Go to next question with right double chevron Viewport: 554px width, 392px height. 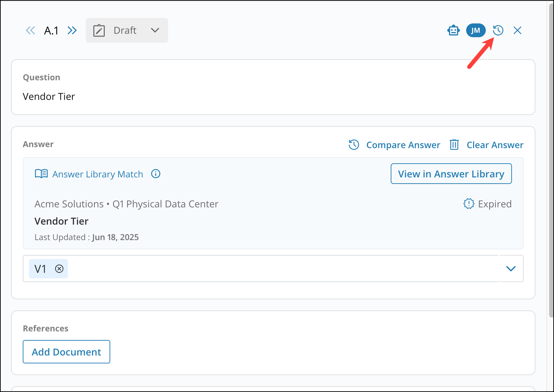[x=72, y=31]
